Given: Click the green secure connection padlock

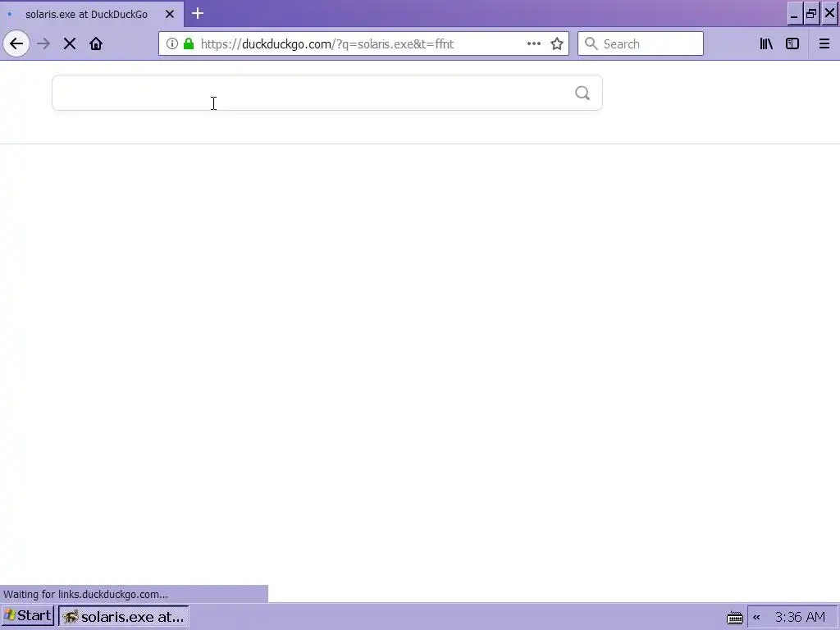Looking at the screenshot, I should tap(189, 43).
